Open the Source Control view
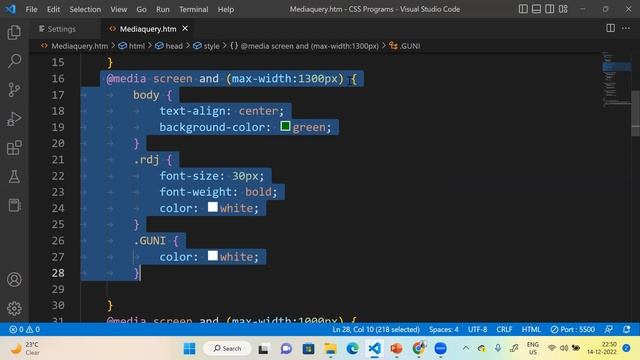The image size is (640, 360). (x=14, y=89)
